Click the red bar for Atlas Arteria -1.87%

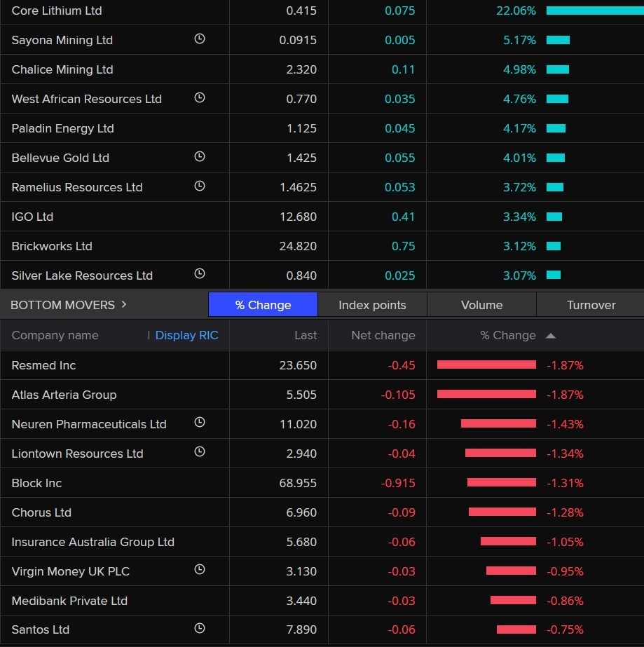point(487,395)
